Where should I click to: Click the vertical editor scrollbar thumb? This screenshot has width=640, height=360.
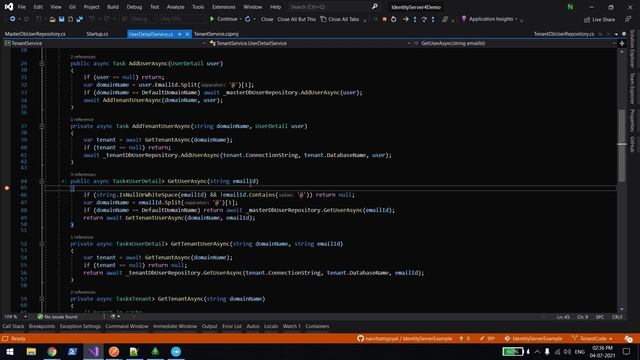[x=622, y=145]
